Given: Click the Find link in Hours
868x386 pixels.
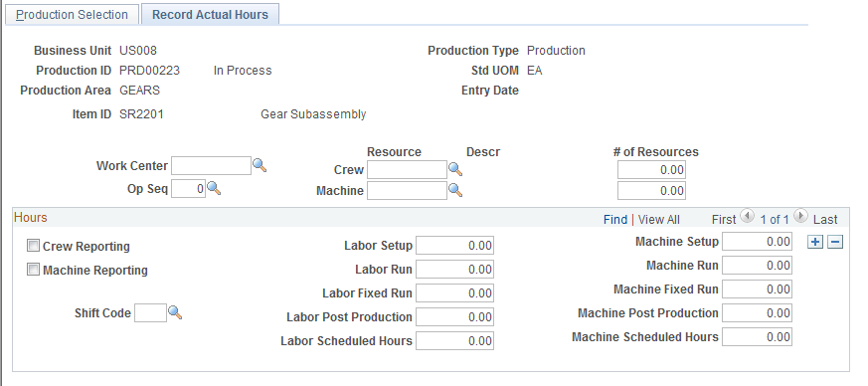Looking at the screenshot, I should [615, 219].
